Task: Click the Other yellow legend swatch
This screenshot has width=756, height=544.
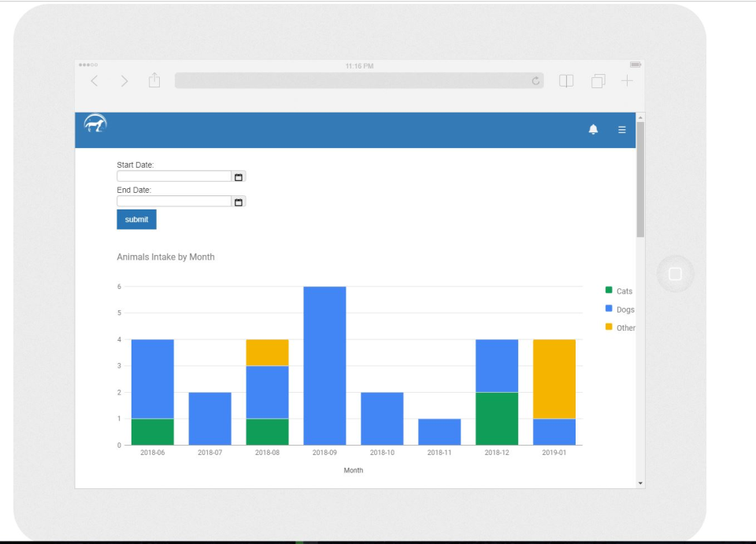Action: (609, 327)
